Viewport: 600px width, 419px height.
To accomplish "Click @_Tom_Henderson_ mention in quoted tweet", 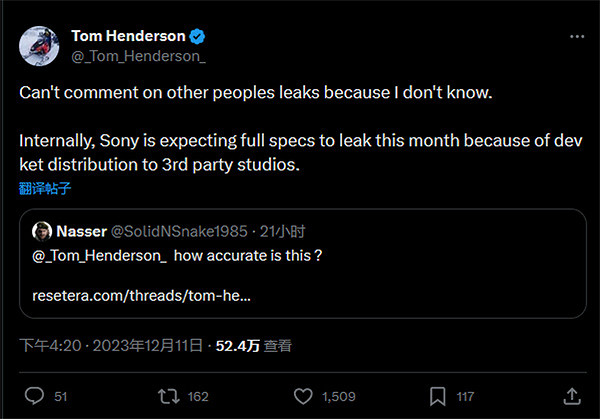I will tap(99, 255).
